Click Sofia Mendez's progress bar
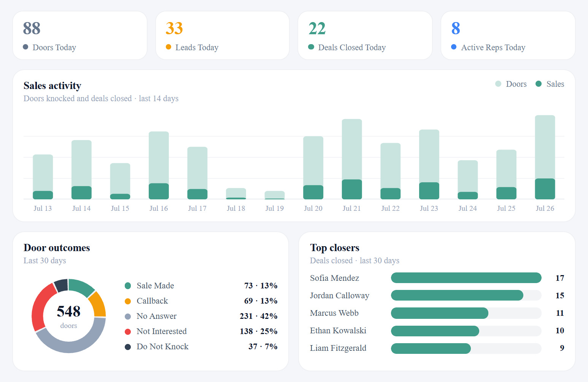Viewport: 588px width, 382px height. click(x=466, y=278)
